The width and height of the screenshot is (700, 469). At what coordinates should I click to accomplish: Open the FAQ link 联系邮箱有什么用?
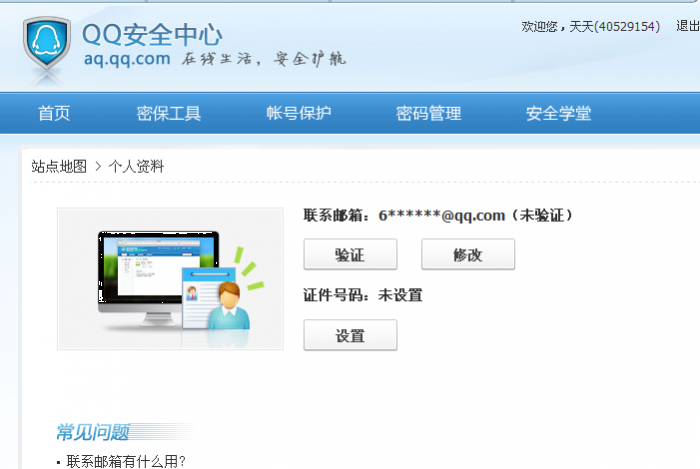pos(126,461)
